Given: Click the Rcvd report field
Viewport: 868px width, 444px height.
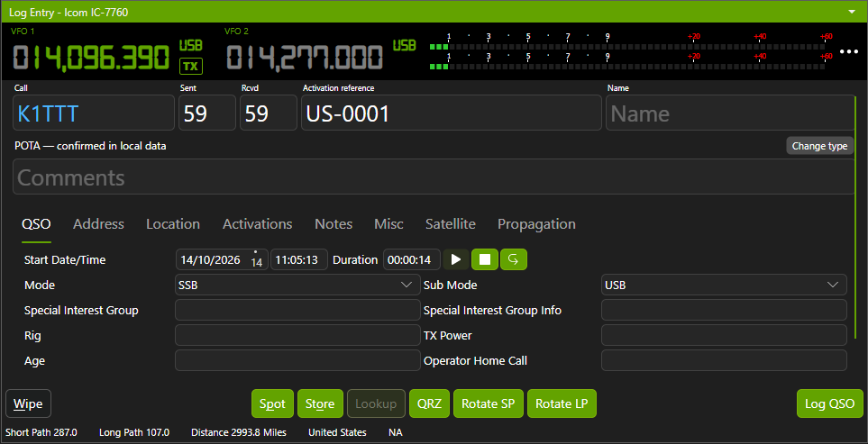Looking at the screenshot, I should click(269, 113).
